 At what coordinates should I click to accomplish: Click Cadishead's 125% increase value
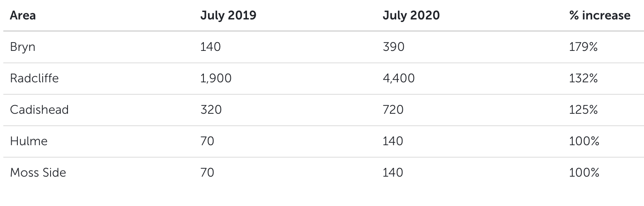(x=583, y=110)
